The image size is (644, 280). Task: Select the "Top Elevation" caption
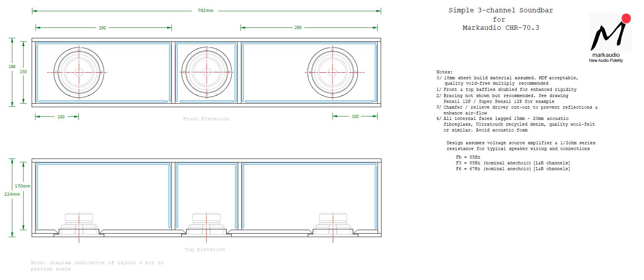[x=205, y=249]
